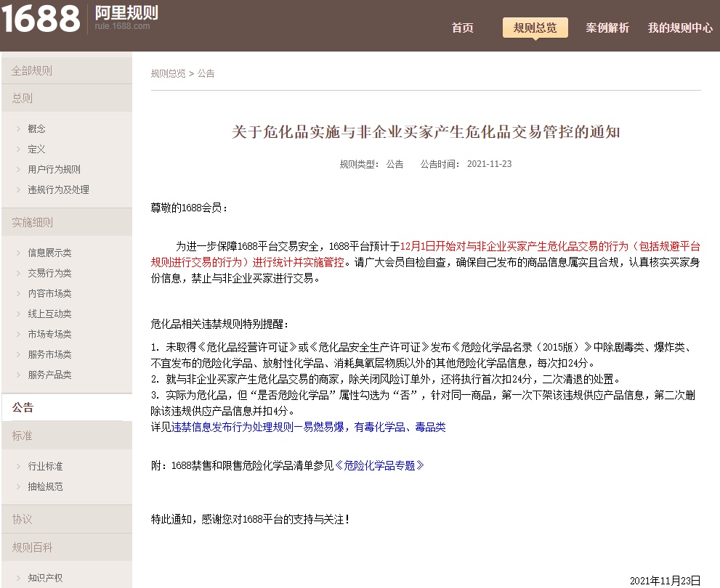
Task: Open 全部规则 sidebar section
Action: [67, 70]
